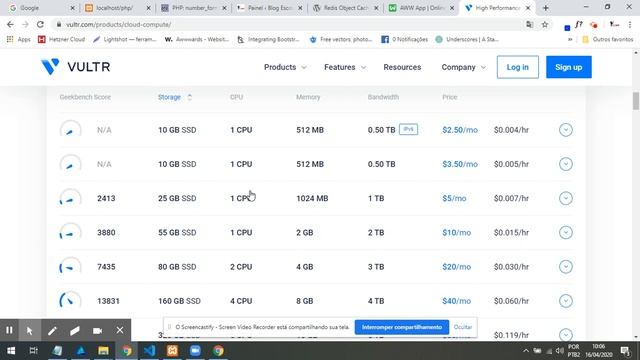Open the Products dropdown menu
The width and height of the screenshot is (640, 360).
point(285,67)
